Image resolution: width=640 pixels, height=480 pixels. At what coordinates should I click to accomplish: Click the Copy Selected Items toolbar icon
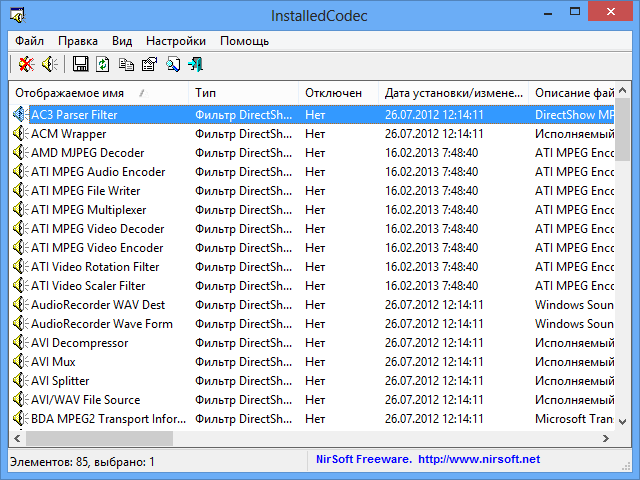(126, 64)
